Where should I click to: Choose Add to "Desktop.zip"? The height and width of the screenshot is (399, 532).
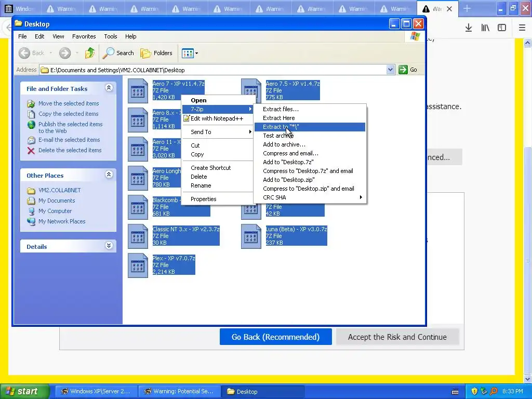coord(310,179)
